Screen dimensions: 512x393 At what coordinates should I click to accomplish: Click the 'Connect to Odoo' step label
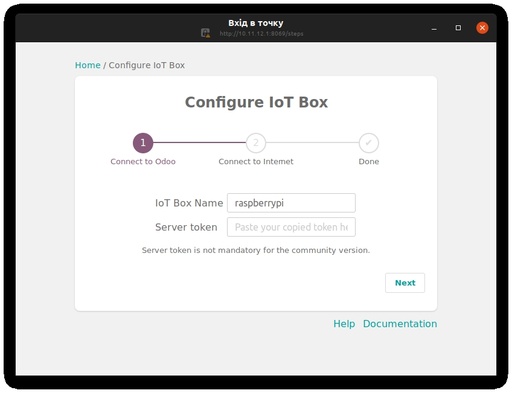143,162
